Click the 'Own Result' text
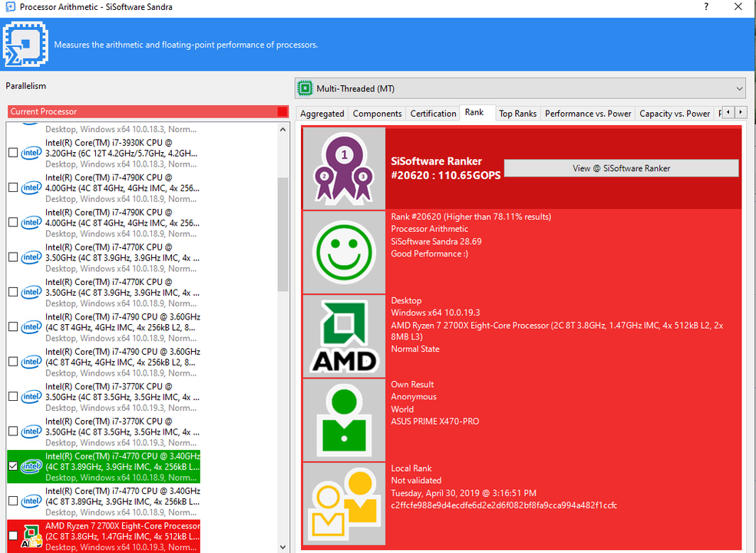 click(412, 385)
